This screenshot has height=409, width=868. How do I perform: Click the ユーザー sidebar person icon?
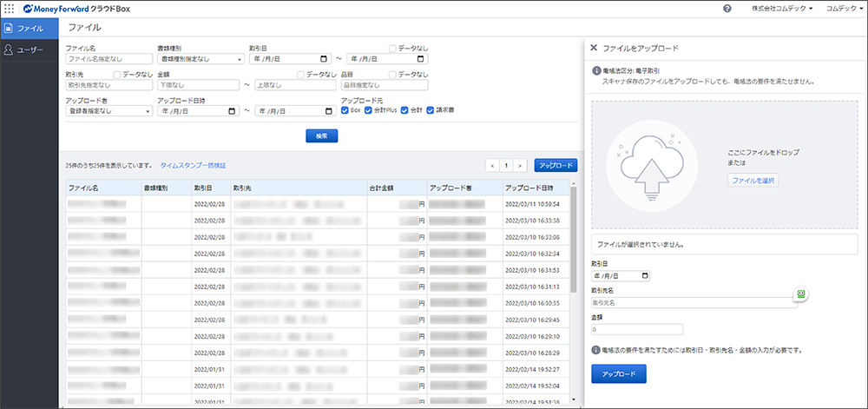tap(9, 49)
